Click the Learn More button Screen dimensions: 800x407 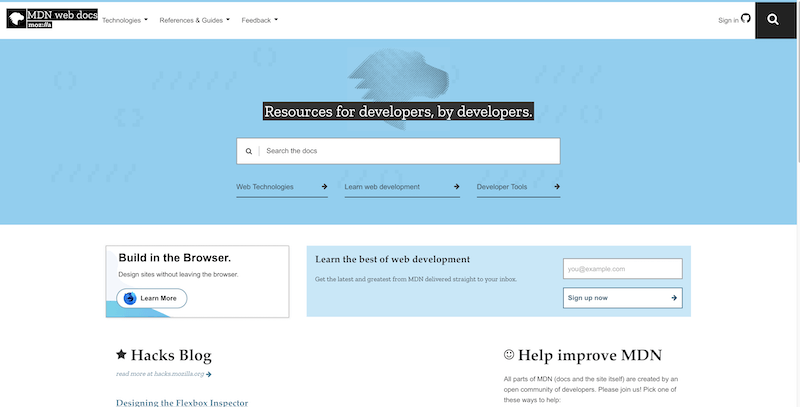(x=152, y=298)
